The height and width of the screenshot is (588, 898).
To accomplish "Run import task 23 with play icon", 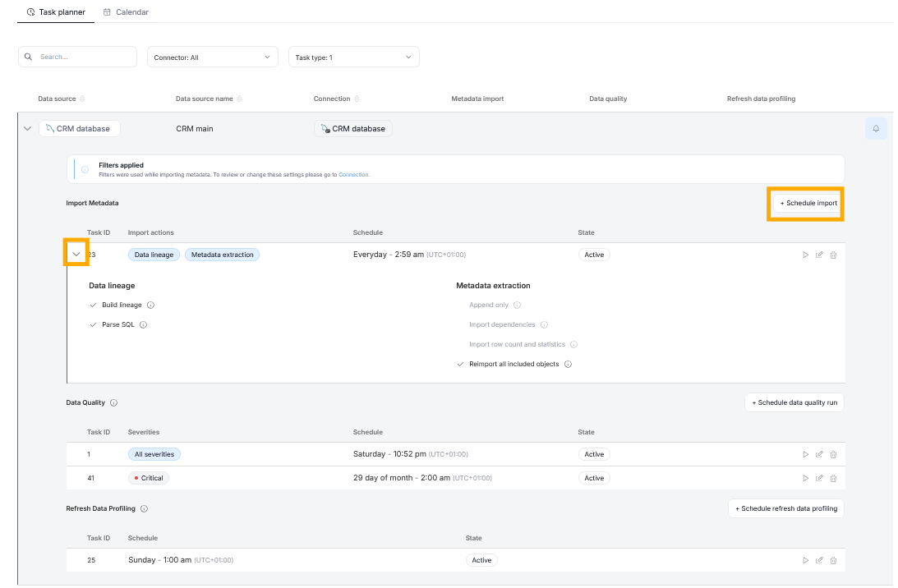I will (x=805, y=255).
